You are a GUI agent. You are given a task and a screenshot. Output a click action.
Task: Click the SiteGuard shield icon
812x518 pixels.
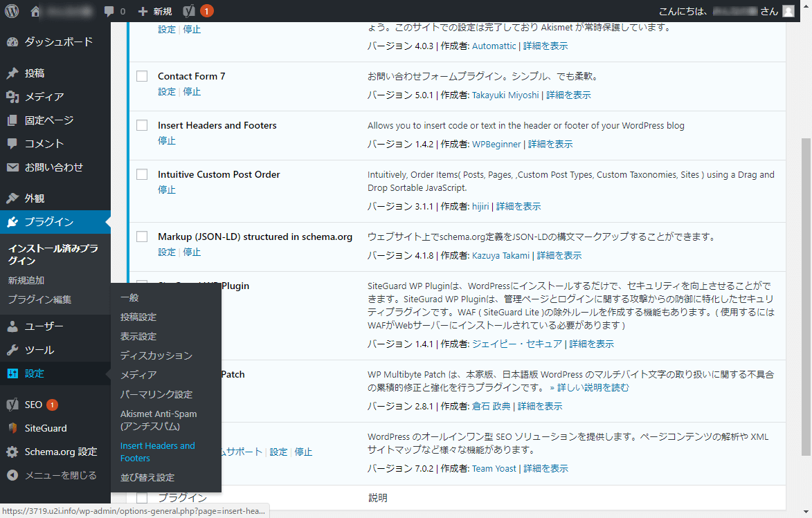(x=12, y=428)
